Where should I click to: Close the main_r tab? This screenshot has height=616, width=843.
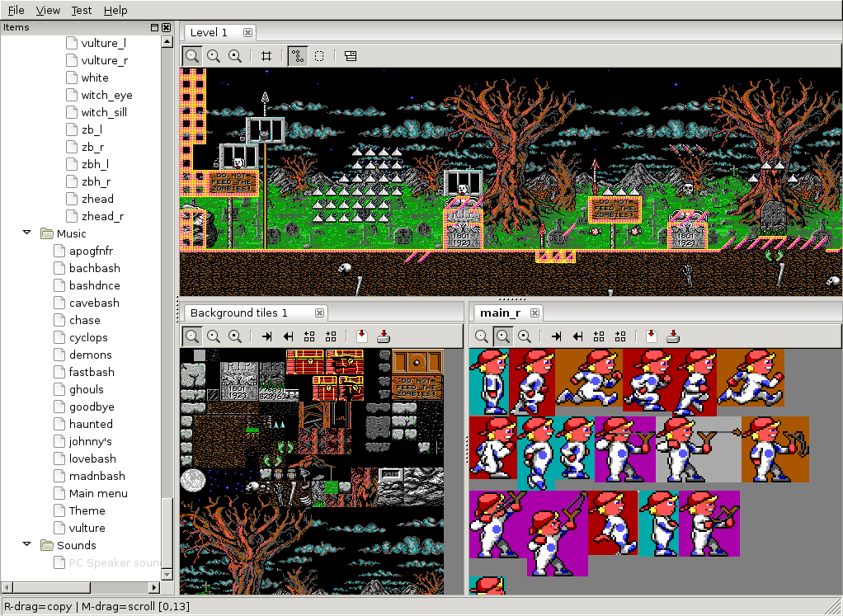[535, 313]
